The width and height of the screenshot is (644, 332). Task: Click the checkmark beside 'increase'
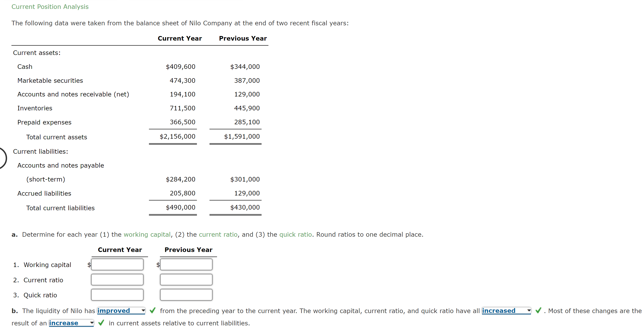101,323
